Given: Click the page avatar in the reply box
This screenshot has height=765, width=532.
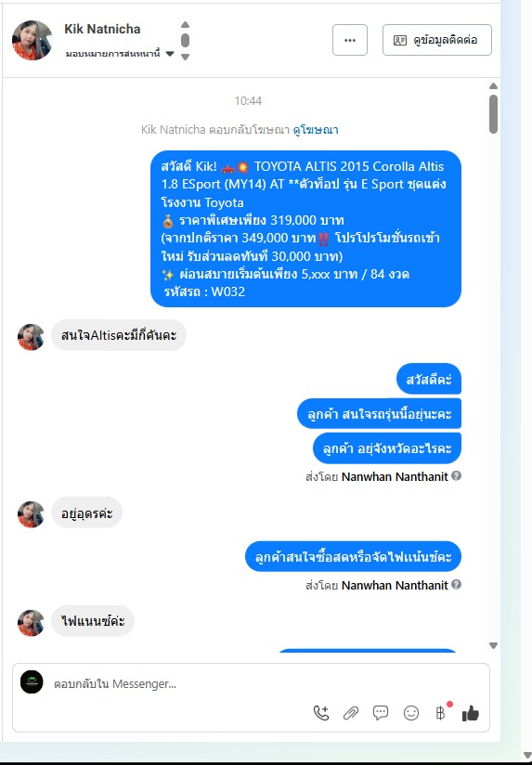Looking at the screenshot, I should pos(32,682).
